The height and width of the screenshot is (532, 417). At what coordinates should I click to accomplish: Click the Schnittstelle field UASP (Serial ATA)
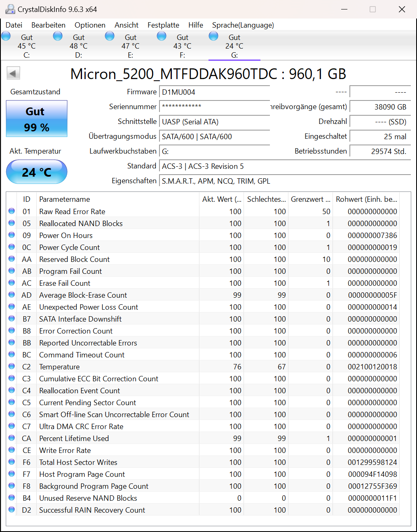(x=214, y=121)
